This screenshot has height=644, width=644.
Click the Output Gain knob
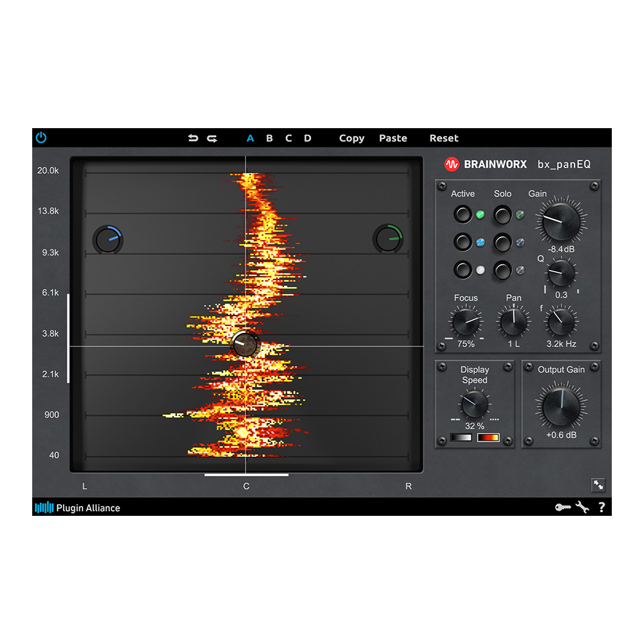coord(562,407)
